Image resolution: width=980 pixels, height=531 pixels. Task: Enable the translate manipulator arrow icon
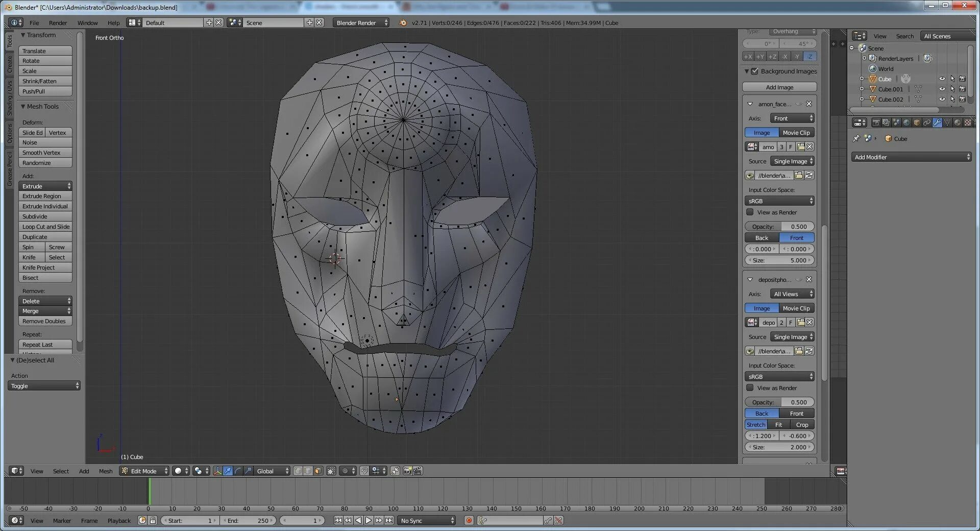point(228,471)
